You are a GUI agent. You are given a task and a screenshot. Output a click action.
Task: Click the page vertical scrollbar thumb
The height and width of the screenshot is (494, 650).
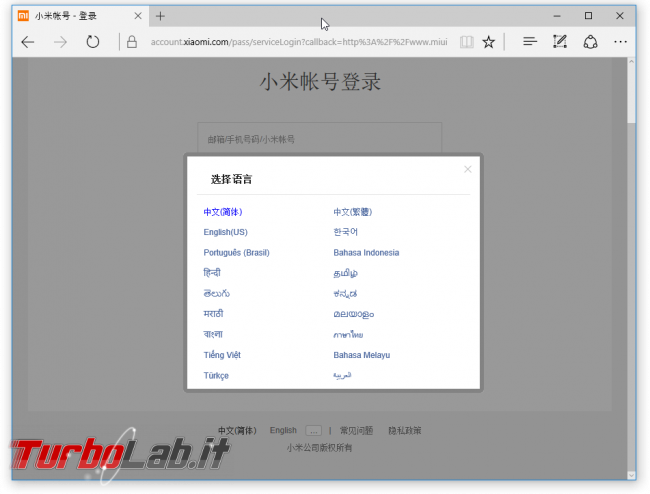[631, 94]
